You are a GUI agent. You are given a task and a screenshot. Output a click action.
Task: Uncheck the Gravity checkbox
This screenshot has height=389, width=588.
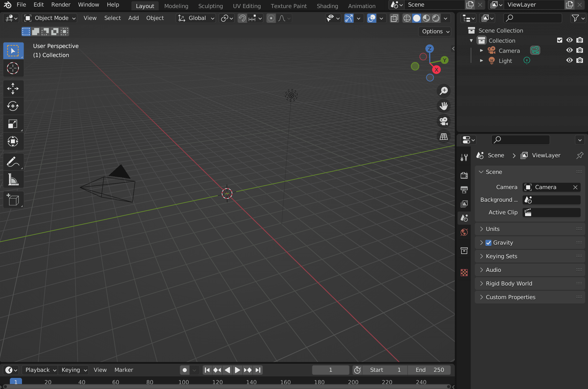[x=488, y=243]
